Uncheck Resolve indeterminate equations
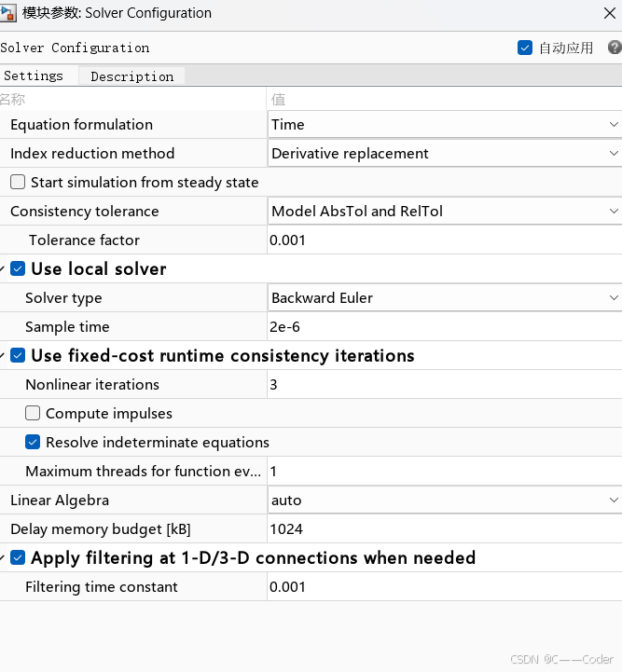 33,442
